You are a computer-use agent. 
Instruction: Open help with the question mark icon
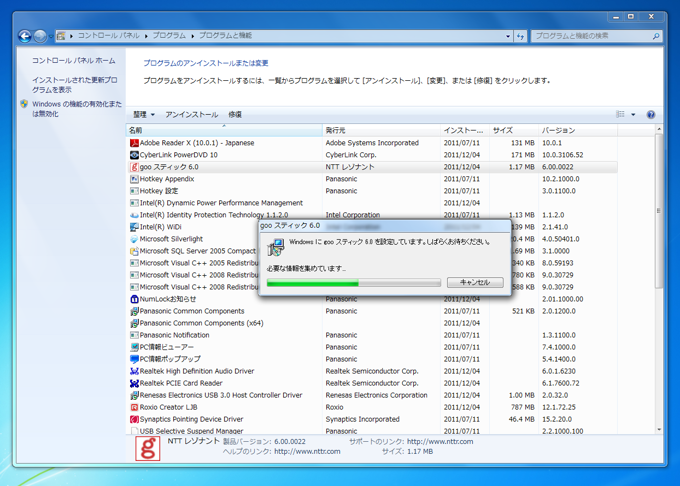[651, 114]
